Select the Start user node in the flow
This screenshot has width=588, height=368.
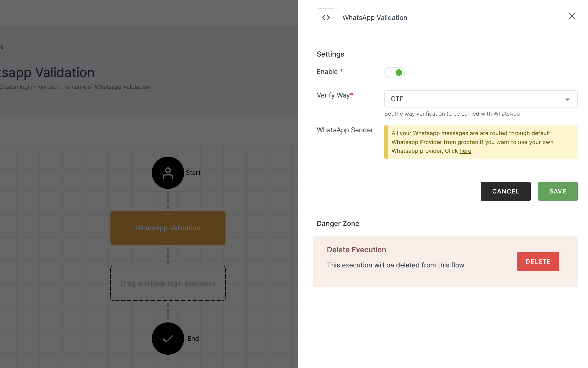pos(168,173)
